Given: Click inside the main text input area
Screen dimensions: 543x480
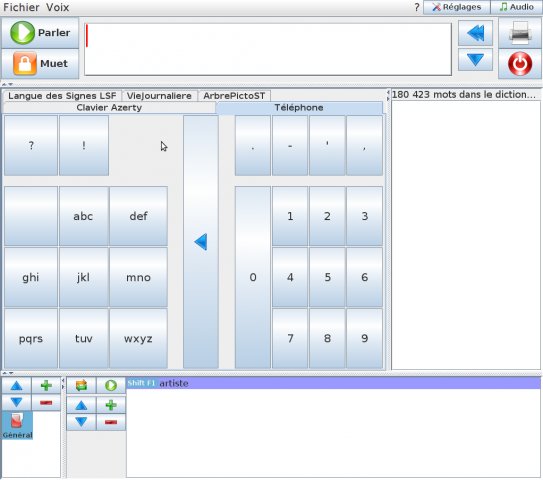Looking at the screenshot, I should [x=268, y=49].
